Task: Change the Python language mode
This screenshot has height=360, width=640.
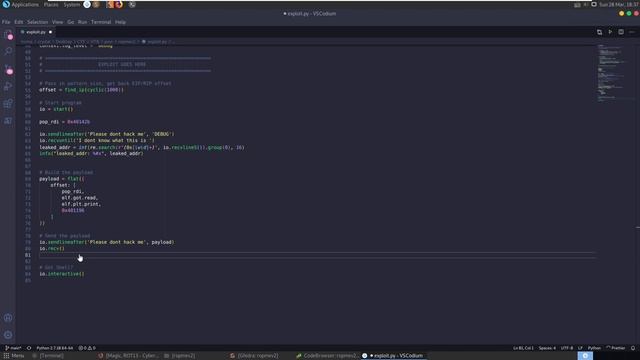Action: point(594,348)
